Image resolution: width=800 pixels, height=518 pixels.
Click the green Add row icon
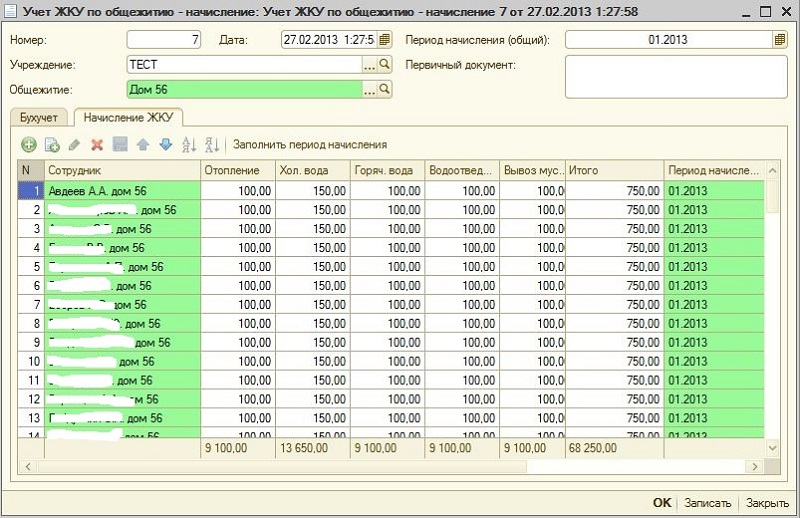(28, 145)
